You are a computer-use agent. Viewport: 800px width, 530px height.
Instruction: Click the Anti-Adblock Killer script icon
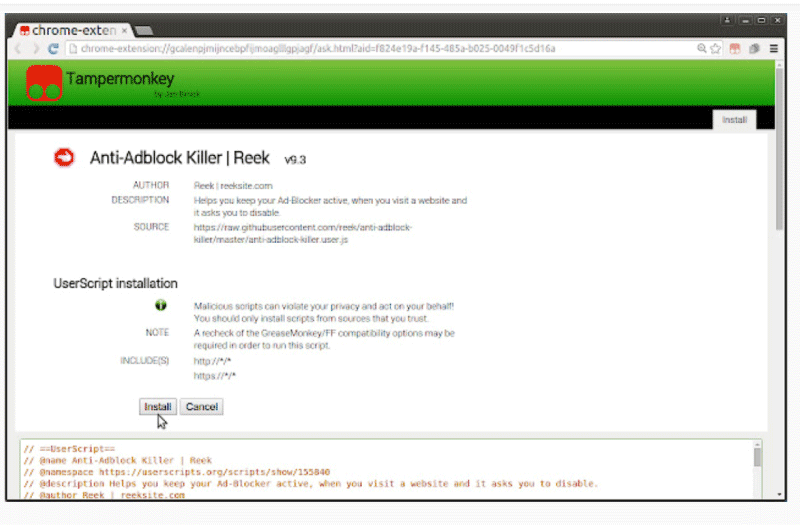tap(64, 158)
